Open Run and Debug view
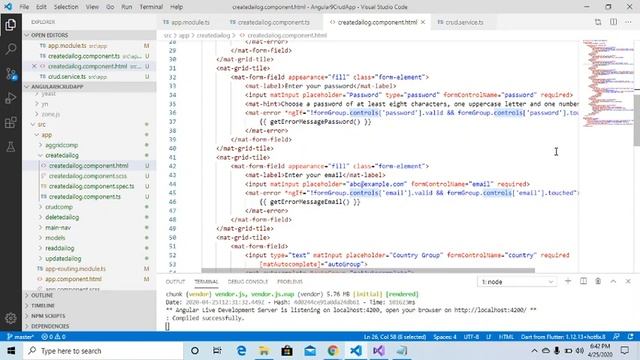Viewport: 640px width, 360px height. (x=11, y=98)
